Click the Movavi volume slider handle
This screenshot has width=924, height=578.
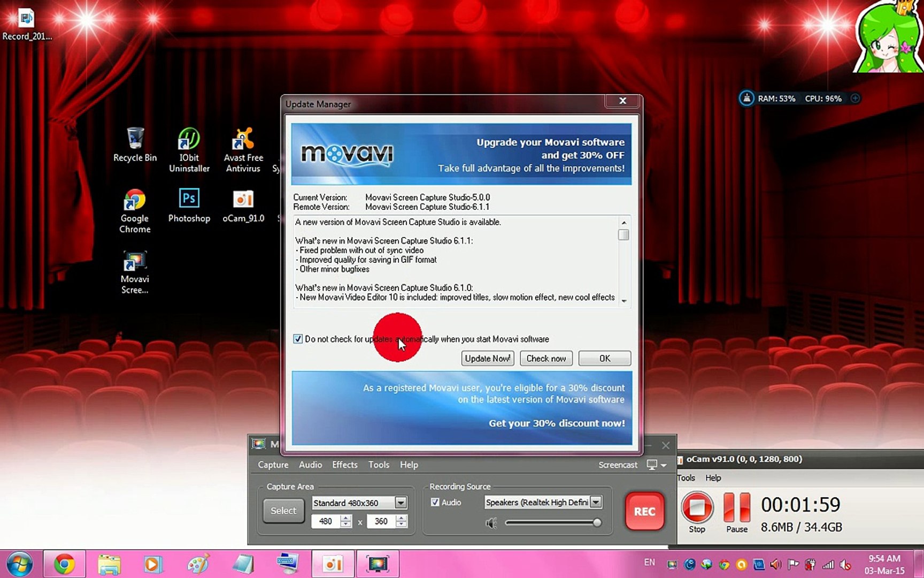click(x=597, y=522)
